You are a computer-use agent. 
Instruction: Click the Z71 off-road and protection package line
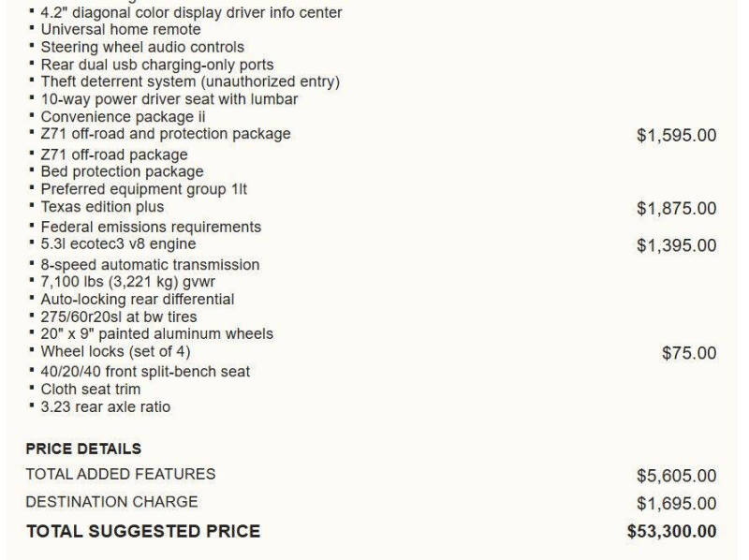pyautogui.click(x=166, y=134)
